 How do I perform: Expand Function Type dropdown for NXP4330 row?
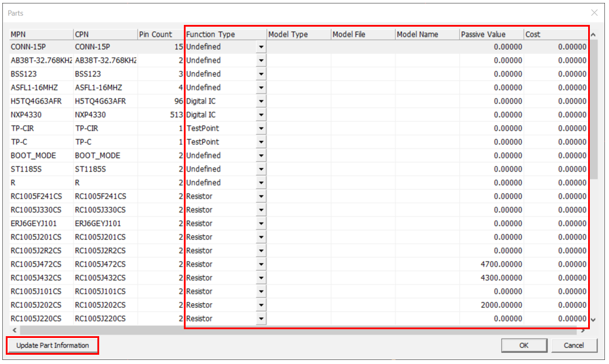(261, 115)
